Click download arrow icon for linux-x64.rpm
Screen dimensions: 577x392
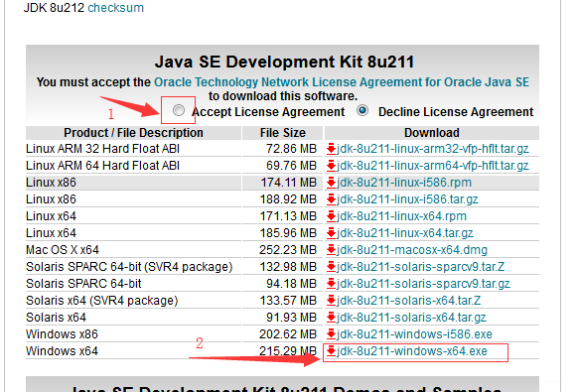pyautogui.click(x=331, y=216)
